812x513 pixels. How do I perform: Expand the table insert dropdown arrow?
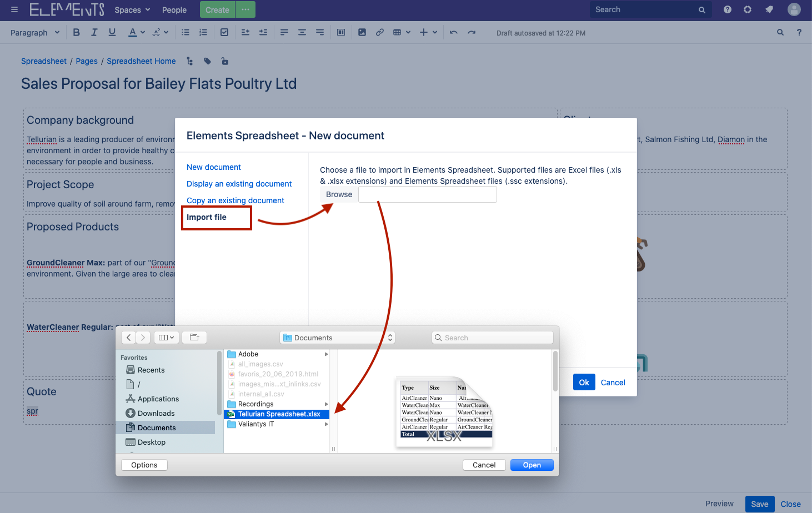pos(407,32)
